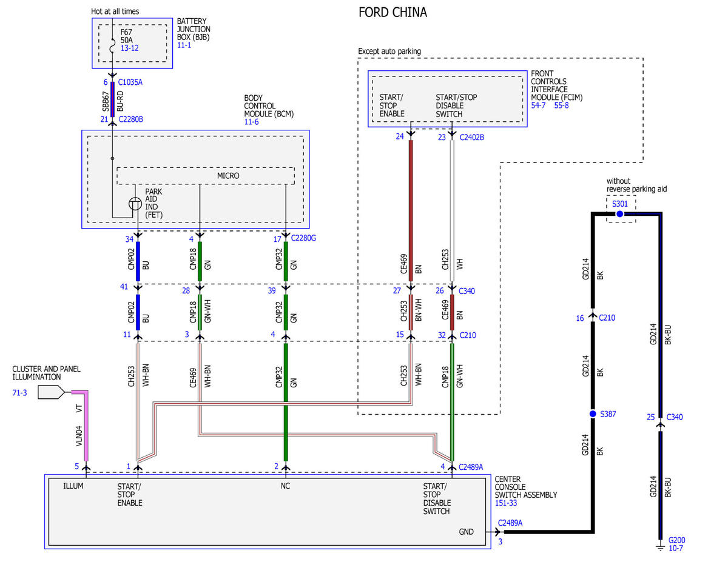This screenshot has height=562, width=728.
Task: Select the S387 splice label
Action: click(x=608, y=415)
